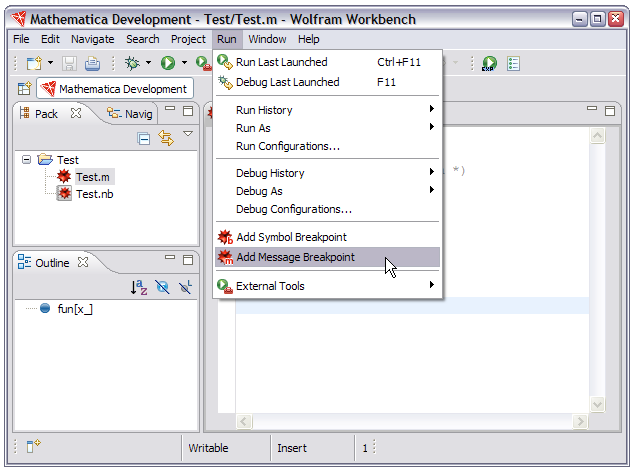Close the Pack view tab

coord(76,113)
